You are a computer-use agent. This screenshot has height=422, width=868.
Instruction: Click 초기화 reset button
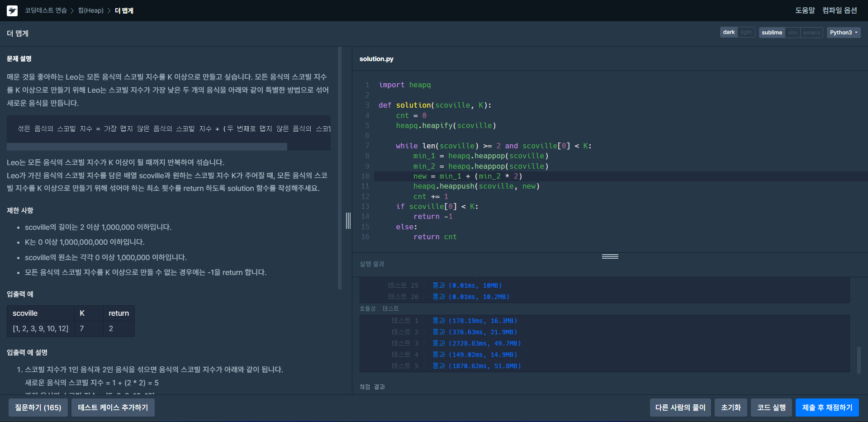(x=731, y=408)
